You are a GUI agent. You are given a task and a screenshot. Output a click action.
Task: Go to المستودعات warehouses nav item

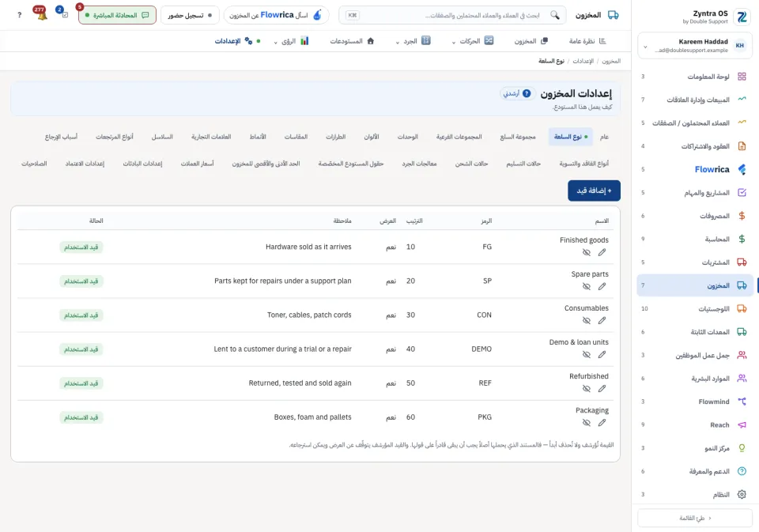click(x=352, y=41)
